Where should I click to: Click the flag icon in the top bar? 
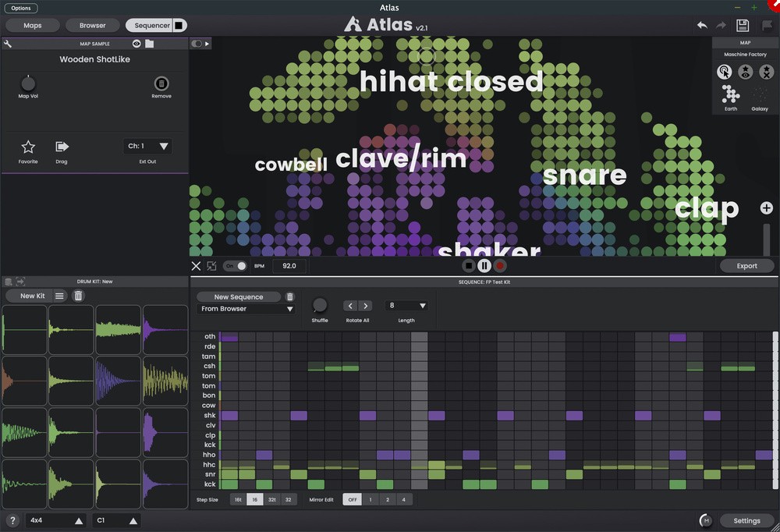point(767,26)
